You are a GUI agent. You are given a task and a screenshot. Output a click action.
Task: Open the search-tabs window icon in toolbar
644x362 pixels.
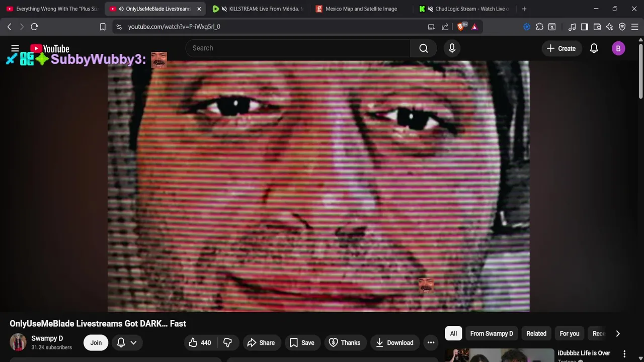(x=552, y=27)
